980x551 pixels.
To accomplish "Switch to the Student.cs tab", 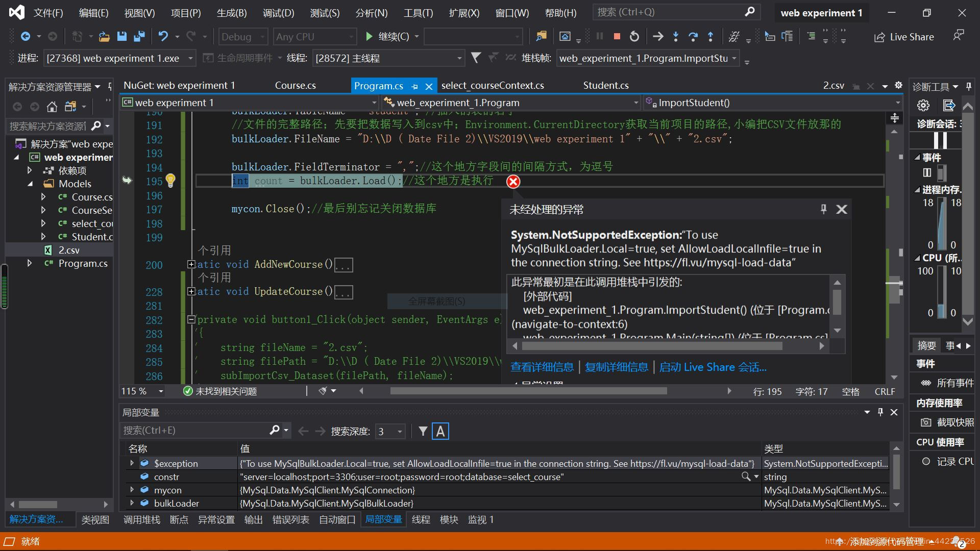I will click(606, 85).
